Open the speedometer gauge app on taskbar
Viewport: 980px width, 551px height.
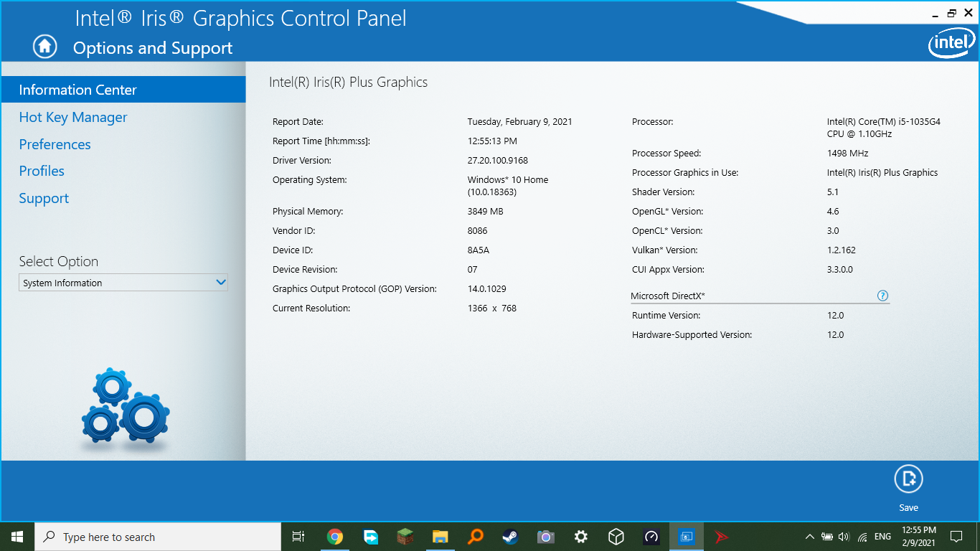pos(651,537)
